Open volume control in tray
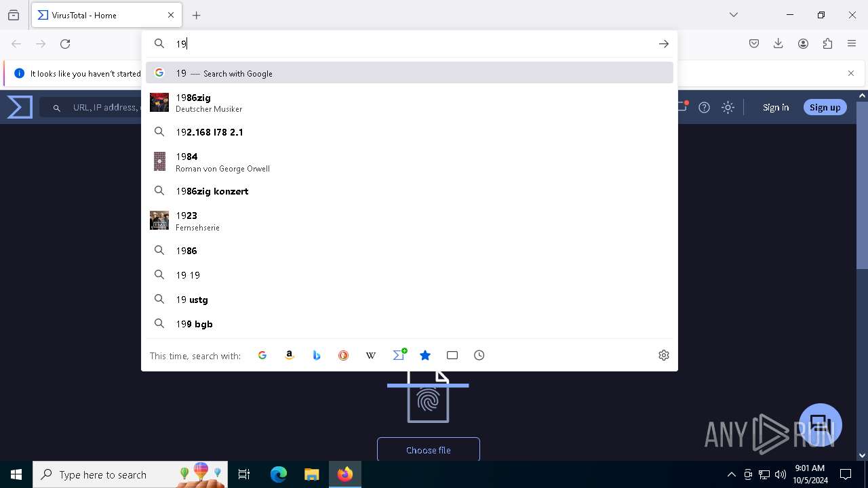This screenshot has height=488, width=868. tap(781, 474)
